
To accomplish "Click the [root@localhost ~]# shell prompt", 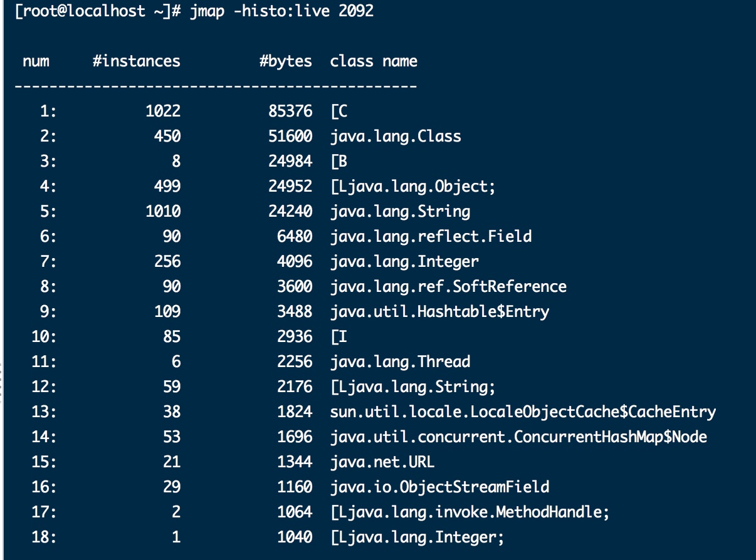I will pos(97,11).
